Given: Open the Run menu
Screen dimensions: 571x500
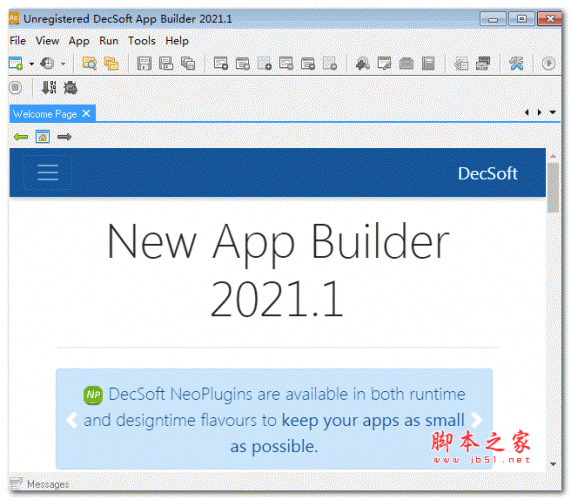Looking at the screenshot, I should [x=109, y=41].
